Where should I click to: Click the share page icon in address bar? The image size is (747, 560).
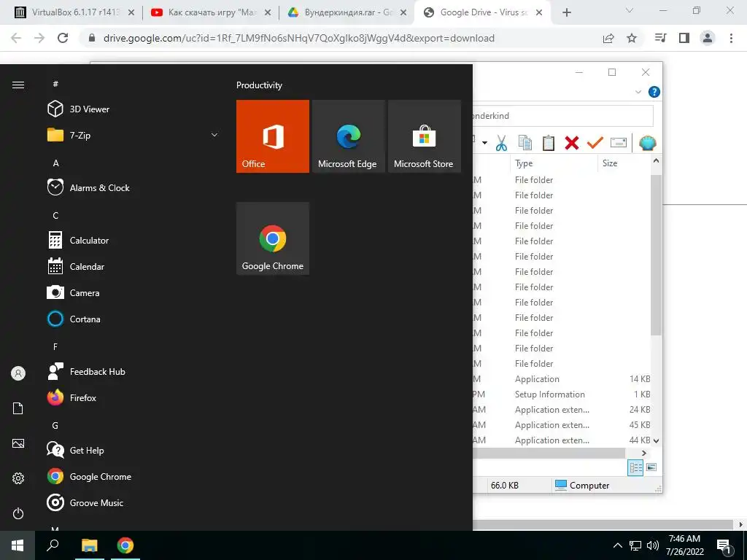[608, 39]
